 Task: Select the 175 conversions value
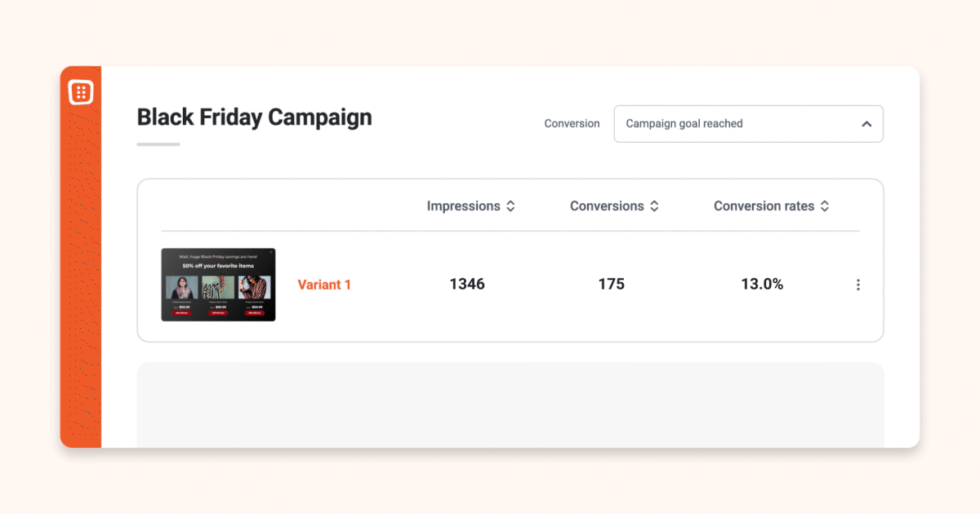(x=611, y=284)
